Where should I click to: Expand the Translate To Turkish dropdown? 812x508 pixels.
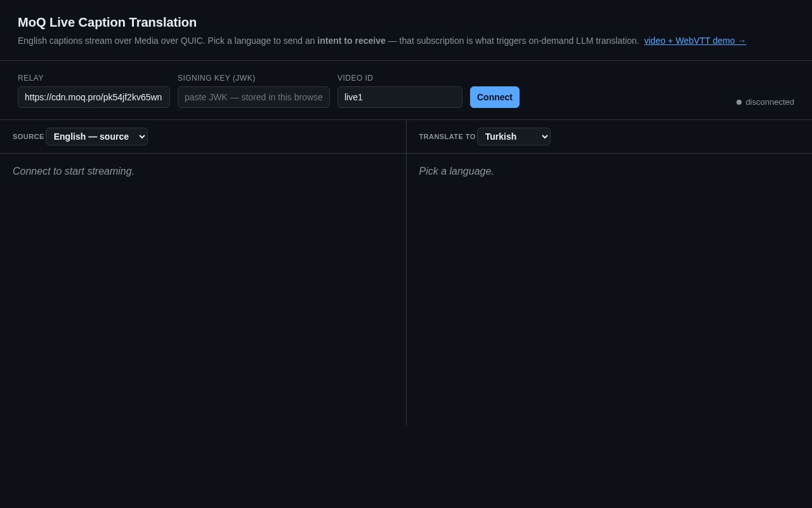point(514,137)
